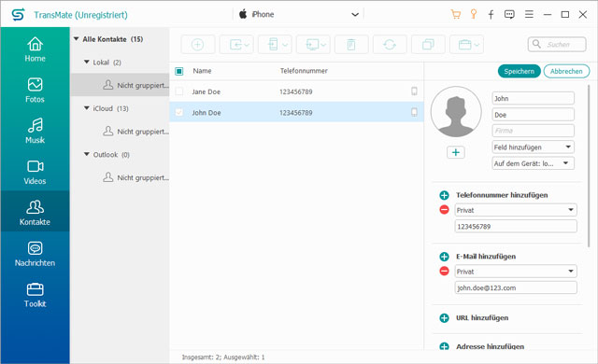The width and height of the screenshot is (598, 364).
Task: Select Nicht gruppiert under Lokal
Action: tap(120, 85)
